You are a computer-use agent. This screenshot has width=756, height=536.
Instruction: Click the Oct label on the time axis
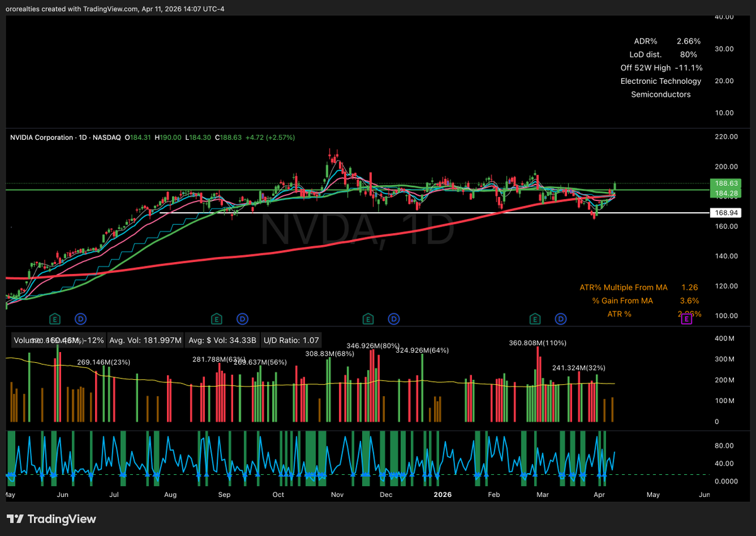click(x=278, y=494)
